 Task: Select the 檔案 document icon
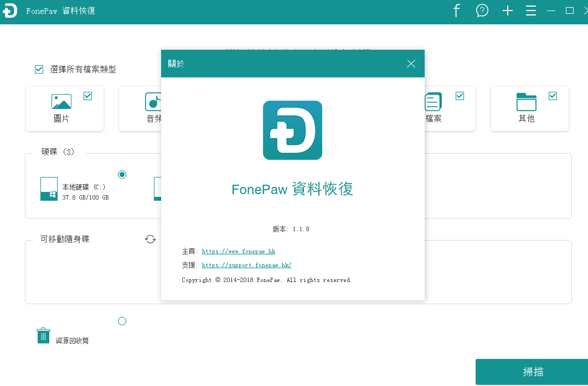click(433, 101)
